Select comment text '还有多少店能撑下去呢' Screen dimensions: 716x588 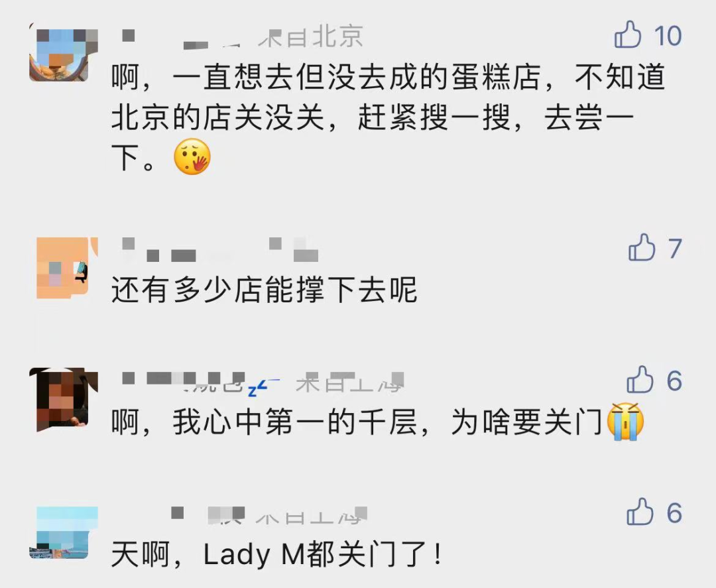[x=265, y=290]
